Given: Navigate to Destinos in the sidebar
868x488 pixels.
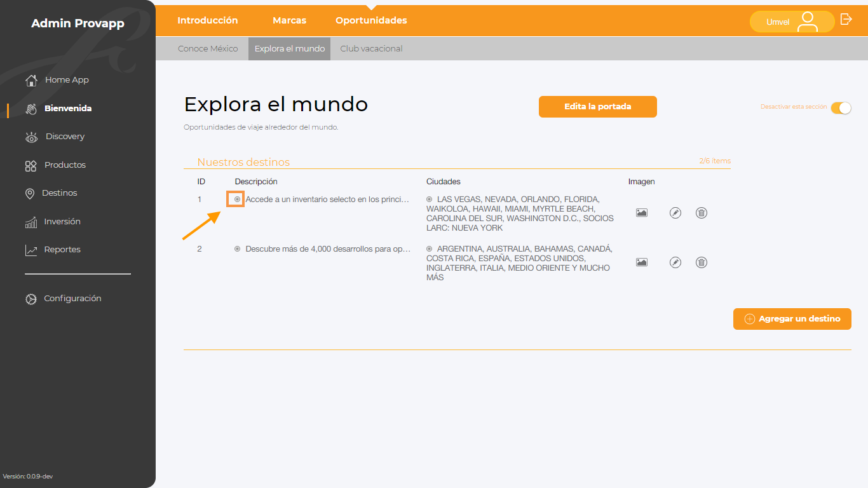Looking at the screenshot, I should (x=60, y=193).
